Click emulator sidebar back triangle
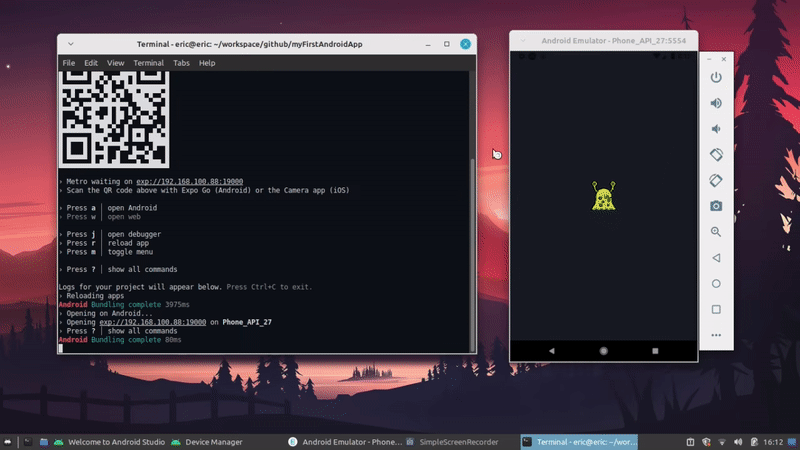The width and height of the screenshot is (800, 450). coord(716,258)
